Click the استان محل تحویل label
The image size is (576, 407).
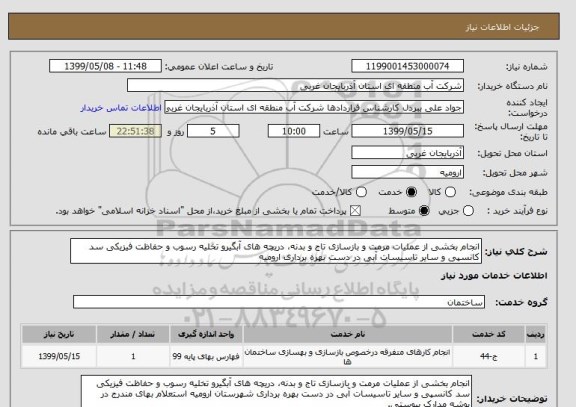coord(512,153)
